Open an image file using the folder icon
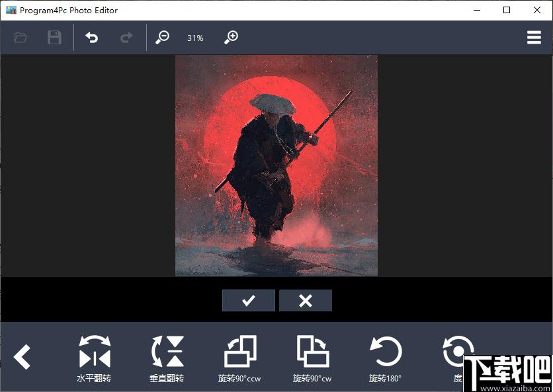The image size is (553, 392). pyautogui.click(x=21, y=38)
